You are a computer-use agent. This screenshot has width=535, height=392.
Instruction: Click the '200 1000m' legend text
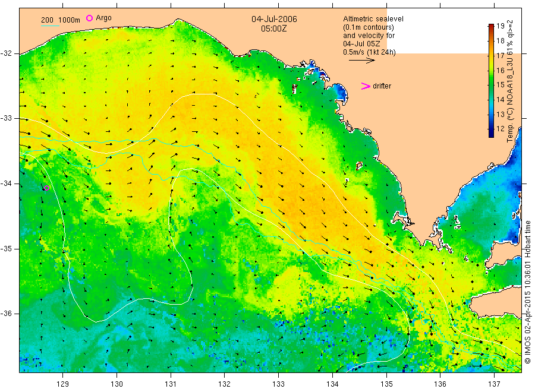tap(61, 20)
